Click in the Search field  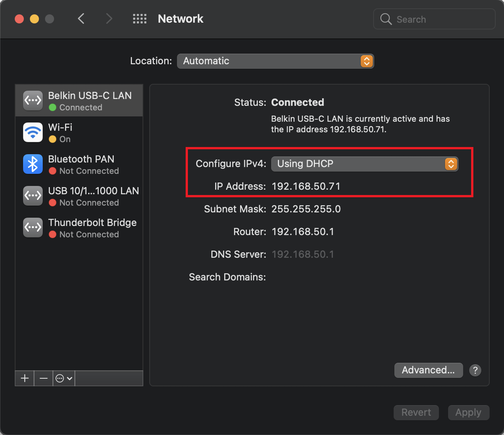point(434,19)
